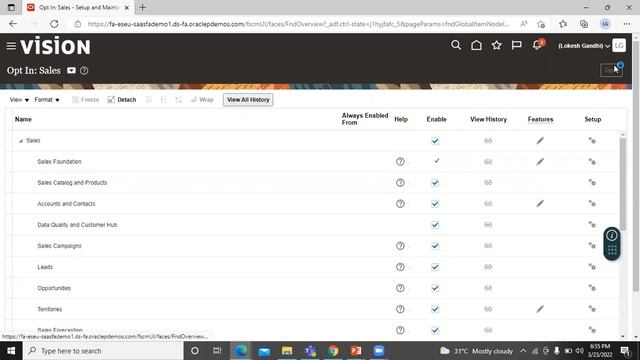The height and width of the screenshot is (360, 640).
Task: Toggle Enable for Sales Catalog and Products
Action: pos(435,182)
